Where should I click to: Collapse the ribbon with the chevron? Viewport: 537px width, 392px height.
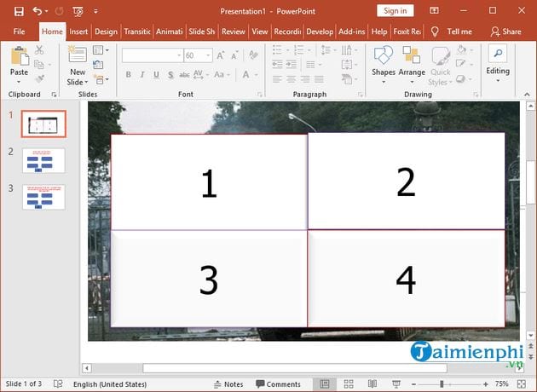(527, 95)
